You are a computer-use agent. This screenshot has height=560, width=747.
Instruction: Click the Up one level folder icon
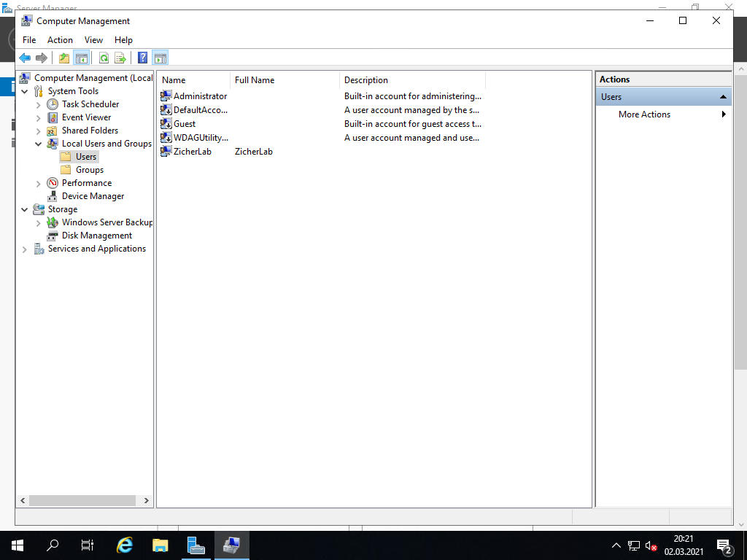point(64,58)
